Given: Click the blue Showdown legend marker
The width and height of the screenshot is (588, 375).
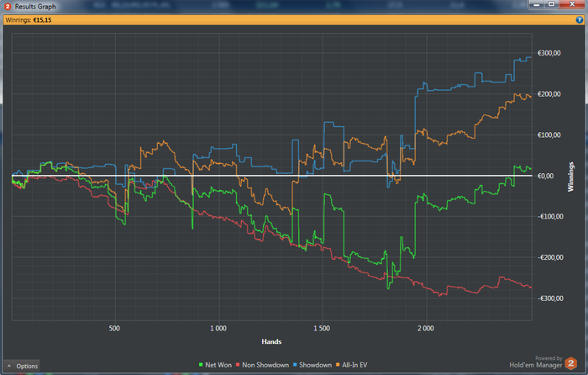Looking at the screenshot, I should click(x=295, y=365).
